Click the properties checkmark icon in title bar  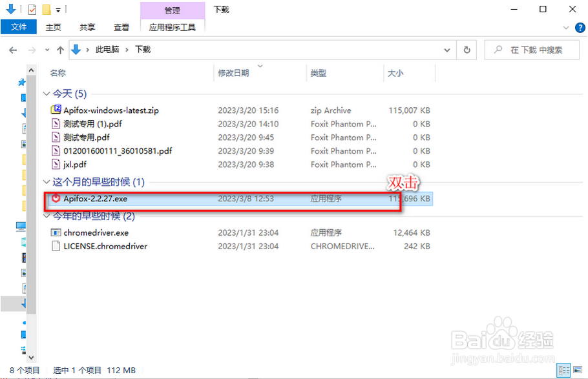tap(32, 10)
